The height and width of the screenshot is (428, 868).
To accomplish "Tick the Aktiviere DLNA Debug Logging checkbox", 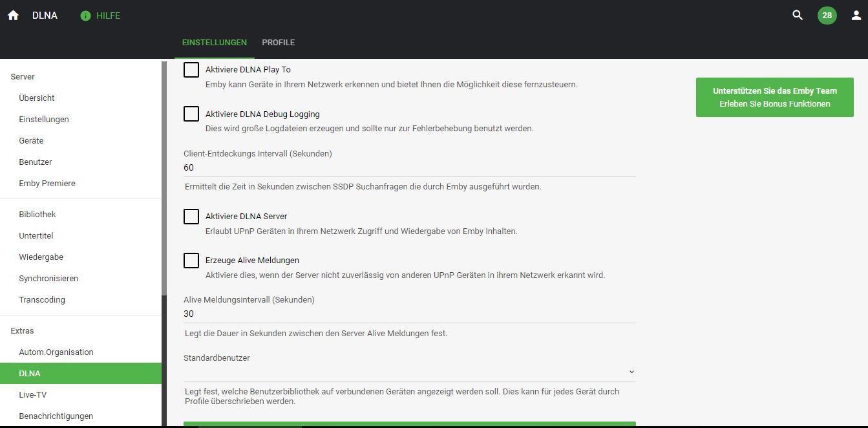I will (x=191, y=114).
